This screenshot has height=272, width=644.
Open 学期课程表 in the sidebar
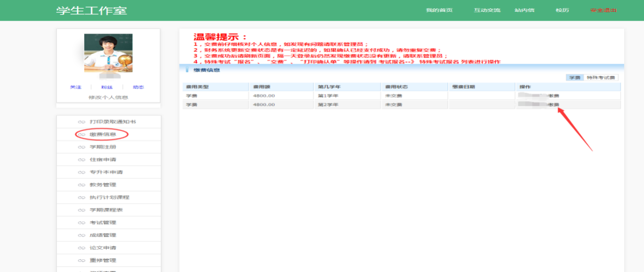(106, 210)
